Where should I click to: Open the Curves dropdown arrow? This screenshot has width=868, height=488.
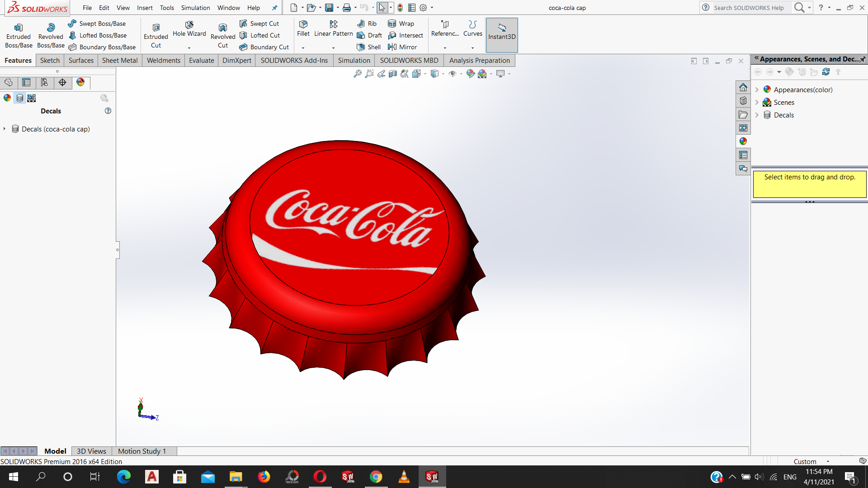472,47
